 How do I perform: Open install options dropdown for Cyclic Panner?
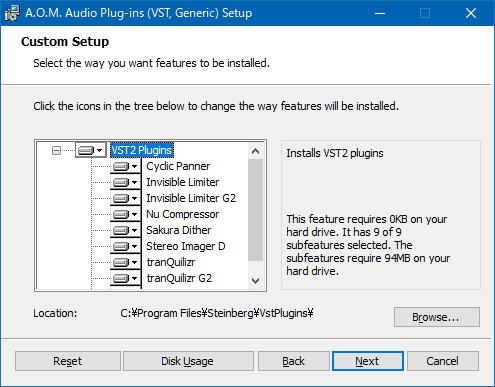tap(126, 166)
